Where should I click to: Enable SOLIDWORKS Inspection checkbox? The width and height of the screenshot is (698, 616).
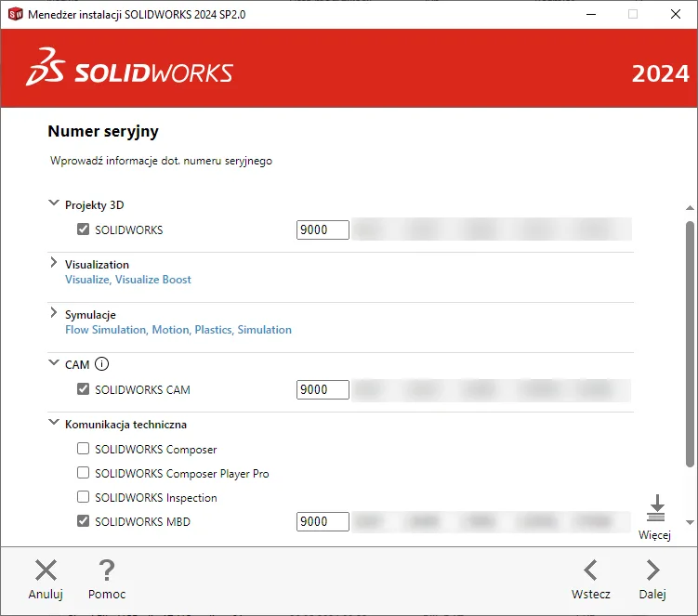pyautogui.click(x=84, y=496)
